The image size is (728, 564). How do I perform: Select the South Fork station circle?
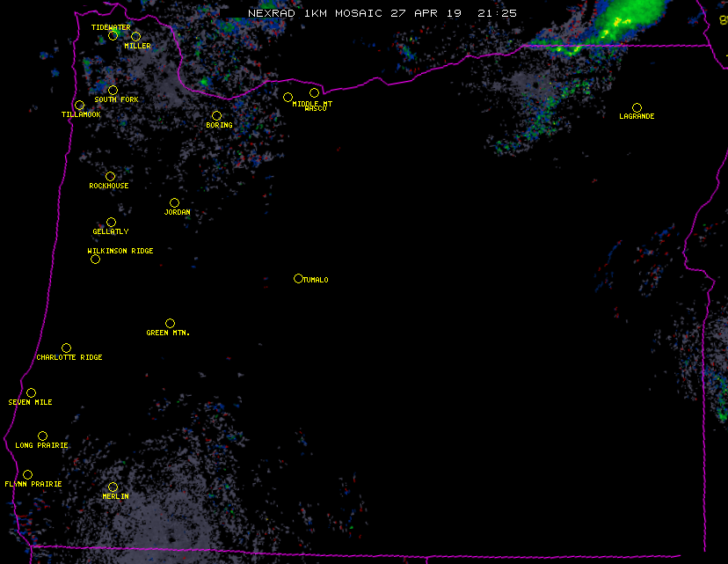[x=113, y=90]
